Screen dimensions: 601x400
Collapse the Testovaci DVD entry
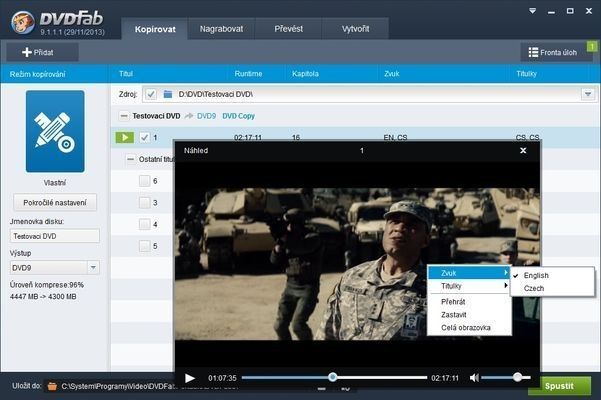coord(123,116)
